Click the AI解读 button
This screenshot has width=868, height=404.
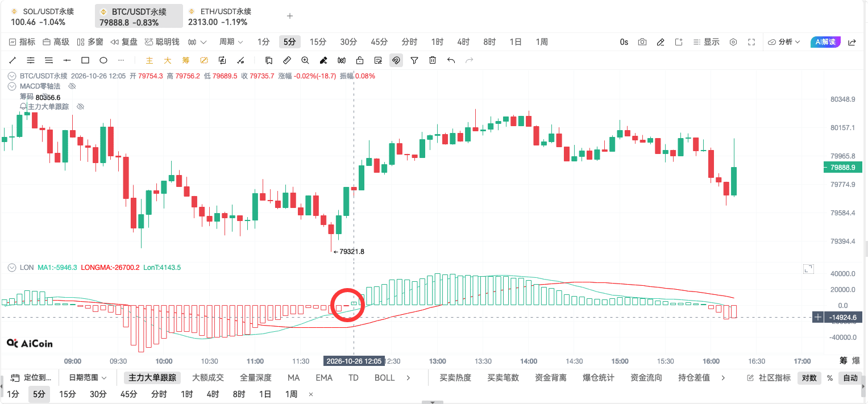[825, 42]
